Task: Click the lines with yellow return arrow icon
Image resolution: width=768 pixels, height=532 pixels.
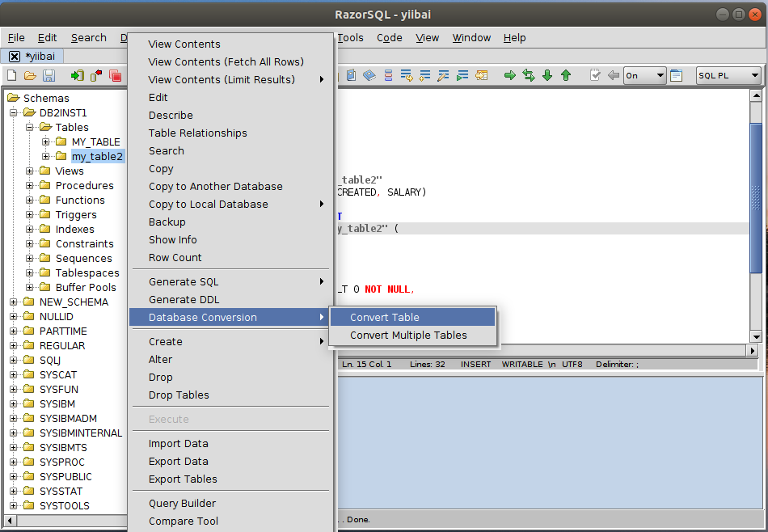Action: pos(406,75)
